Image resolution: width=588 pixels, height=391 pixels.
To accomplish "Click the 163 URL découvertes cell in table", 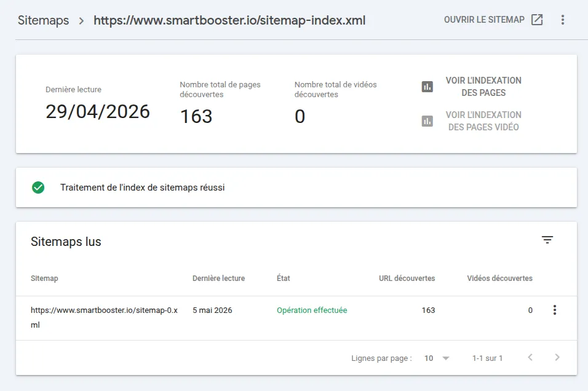I will click(428, 310).
